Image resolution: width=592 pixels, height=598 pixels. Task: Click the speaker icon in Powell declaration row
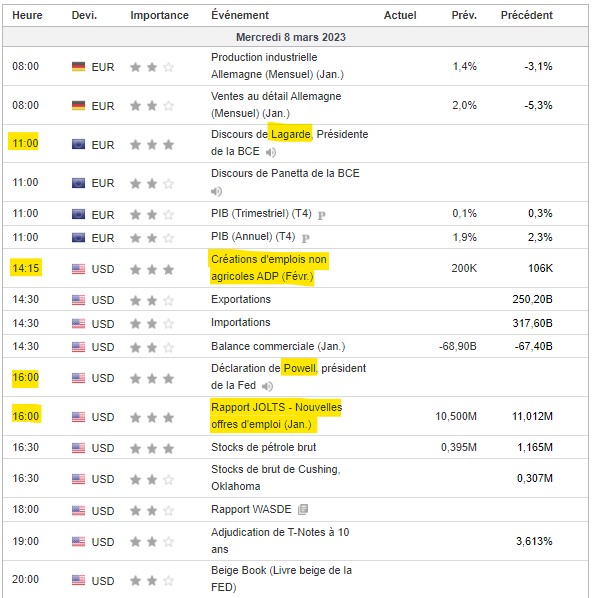click(x=267, y=386)
